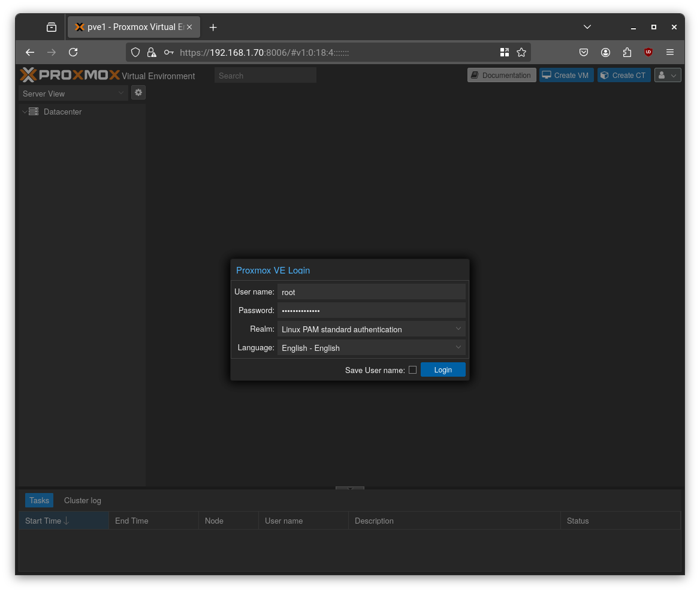Click the Save to Pocket icon

click(x=584, y=52)
